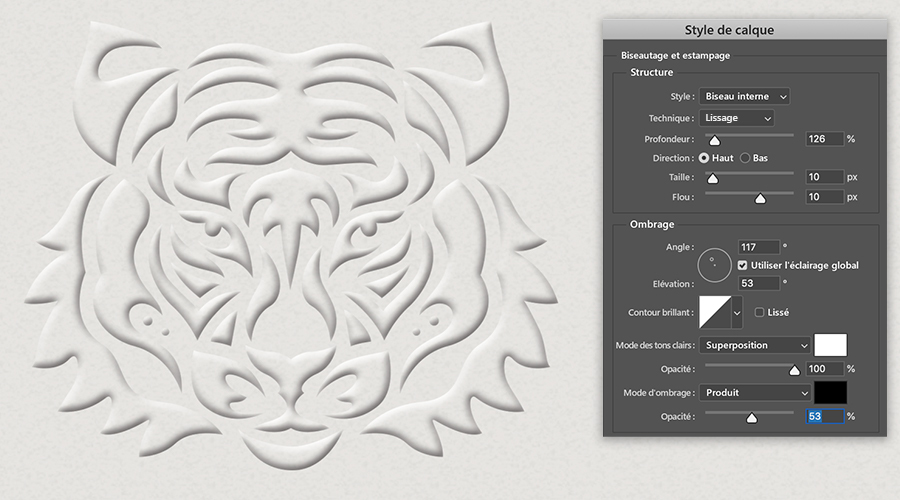Click the Profondeur slider handle
Viewport: 900px width, 500px height.
point(714,141)
